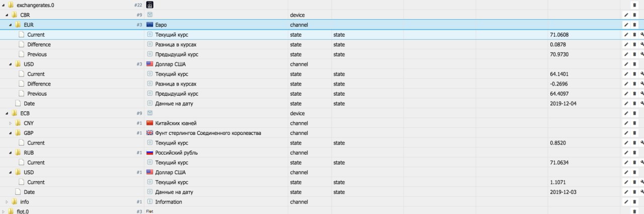Viewport: 644px width, 214px height.
Task: Open wrench settings for value 1.1071
Action: (642, 182)
